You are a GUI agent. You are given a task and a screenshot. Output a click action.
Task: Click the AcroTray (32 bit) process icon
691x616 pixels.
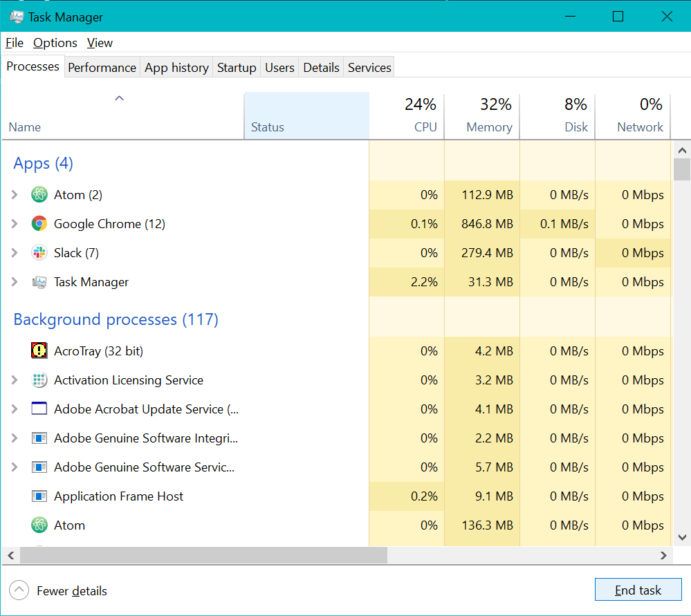[39, 351]
